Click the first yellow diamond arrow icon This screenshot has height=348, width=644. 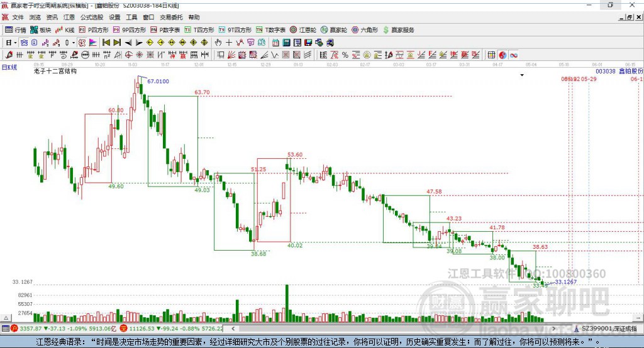click(x=150, y=43)
